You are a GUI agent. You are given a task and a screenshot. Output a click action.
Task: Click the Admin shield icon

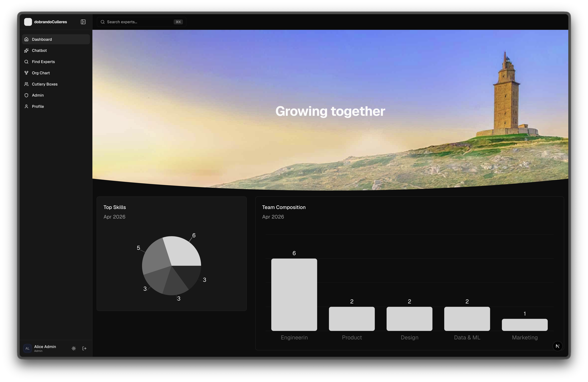(x=26, y=95)
